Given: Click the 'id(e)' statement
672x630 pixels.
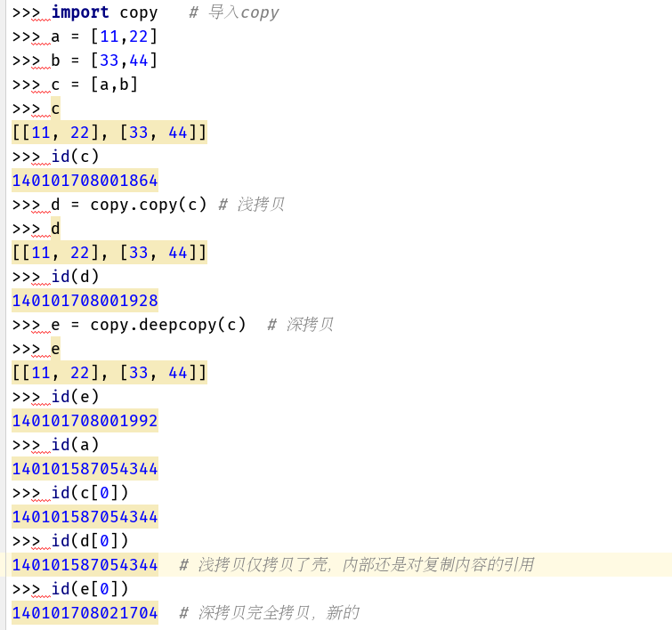Looking at the screenshot, I should [x=75, y=397].
